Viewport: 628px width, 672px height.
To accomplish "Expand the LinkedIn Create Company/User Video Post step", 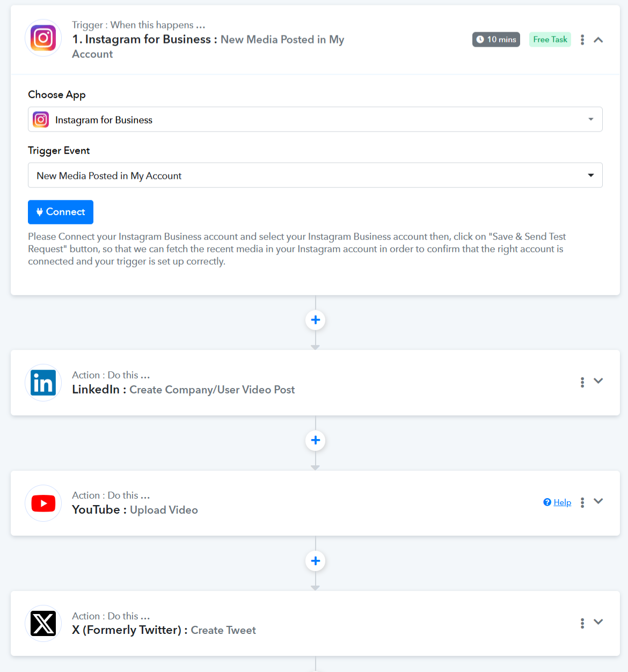I will (x=598, y=381).
